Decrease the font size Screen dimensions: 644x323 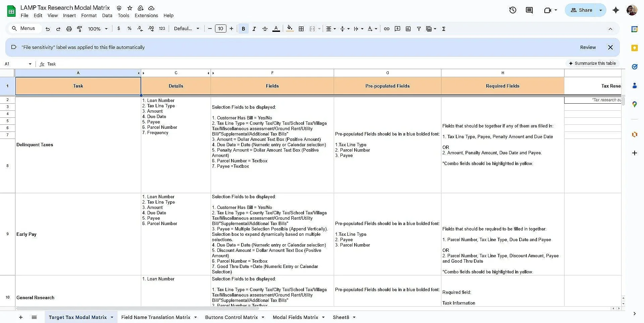pyautogui.click(x=210, y=29)
